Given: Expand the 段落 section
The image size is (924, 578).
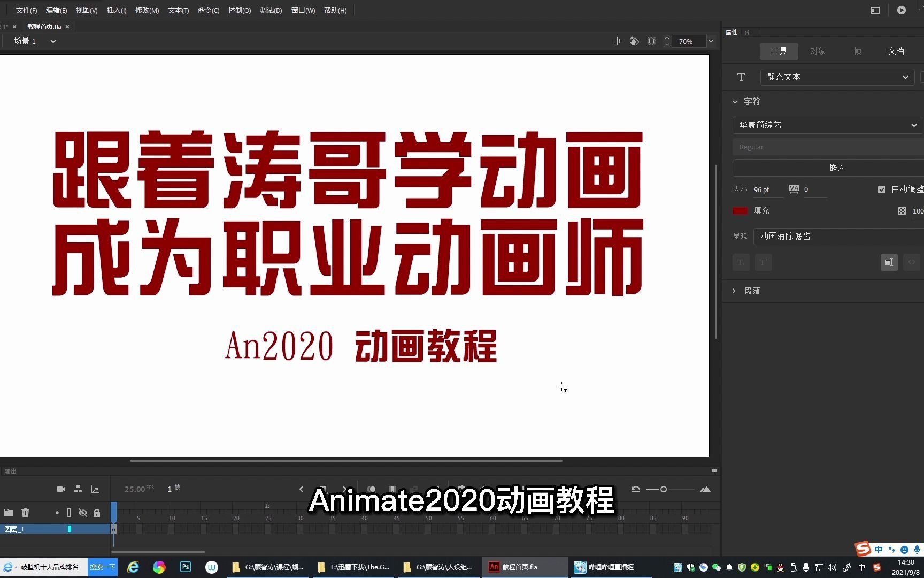Looking at the screenshot, I should [x=734, y=291].
